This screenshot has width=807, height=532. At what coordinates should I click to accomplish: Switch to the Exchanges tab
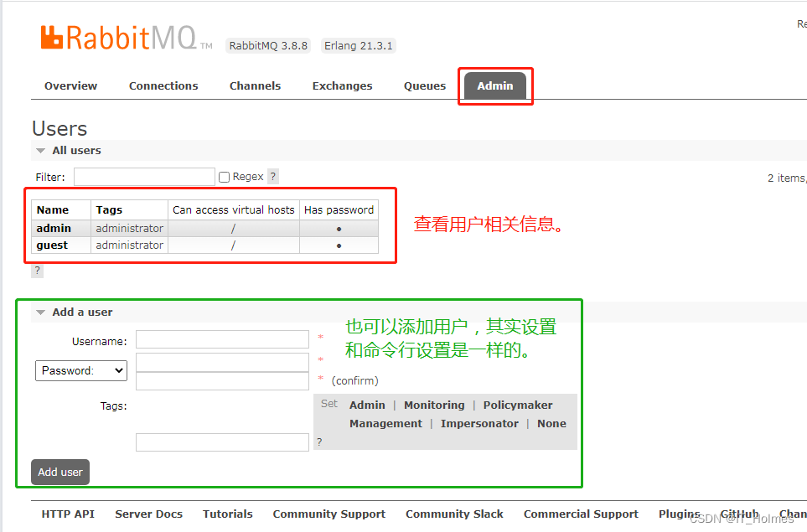[x=342, y=86]
